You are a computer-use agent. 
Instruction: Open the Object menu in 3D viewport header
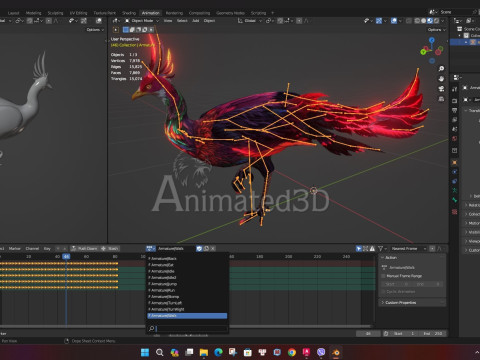tap(209, 21)
